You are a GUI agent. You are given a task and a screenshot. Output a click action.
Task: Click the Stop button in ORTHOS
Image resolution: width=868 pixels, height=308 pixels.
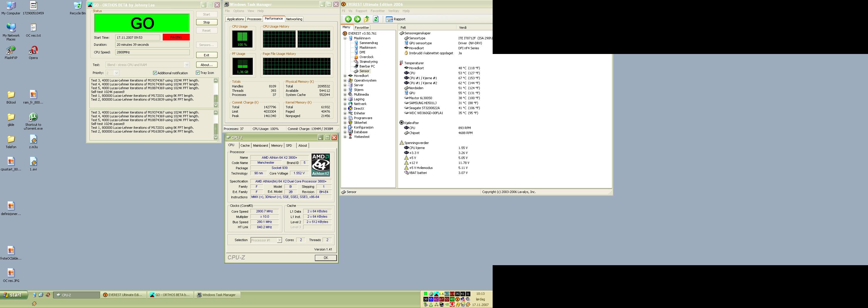click(x=206, y=22)
